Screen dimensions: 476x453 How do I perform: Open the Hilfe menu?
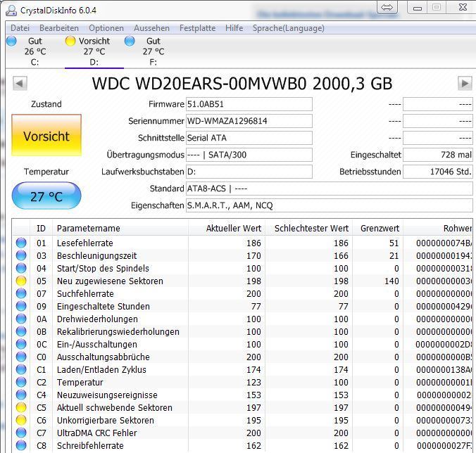click(x=234, y=28)
